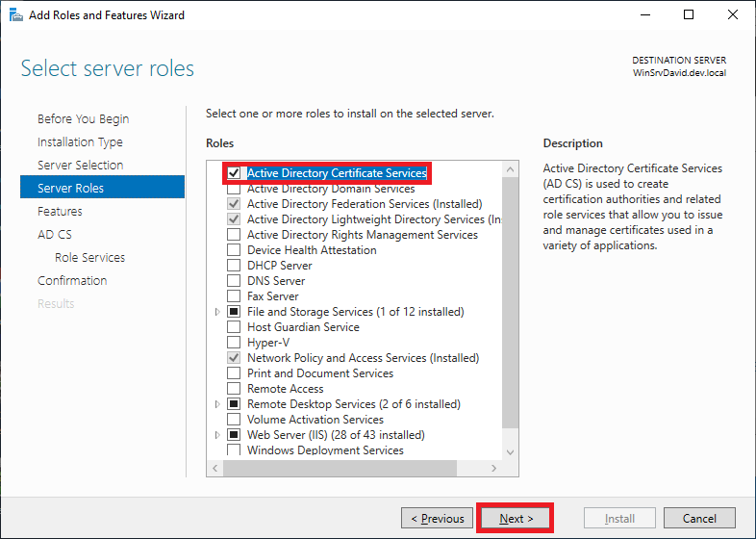Check the Active Directory Domain Services checkbox
Image resolution: width=756 pixels, height=539 pixels.
click(x=234, y=189)
